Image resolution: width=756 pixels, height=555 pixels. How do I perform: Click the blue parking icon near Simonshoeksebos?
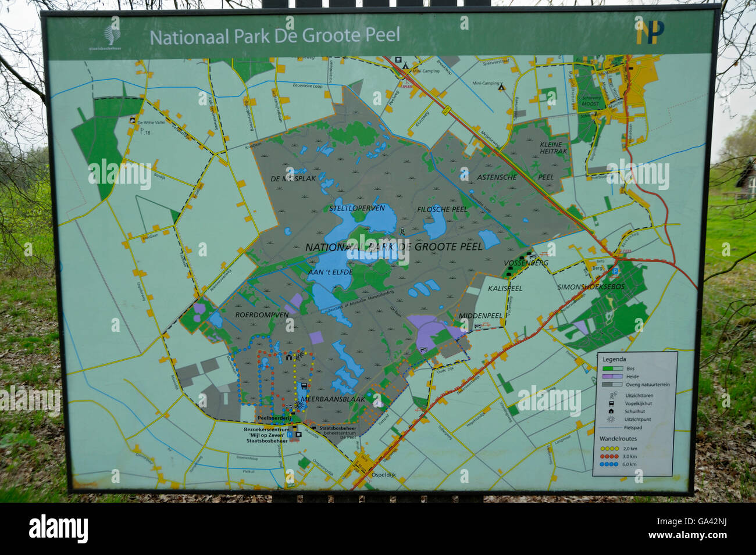tap(616, 271)
